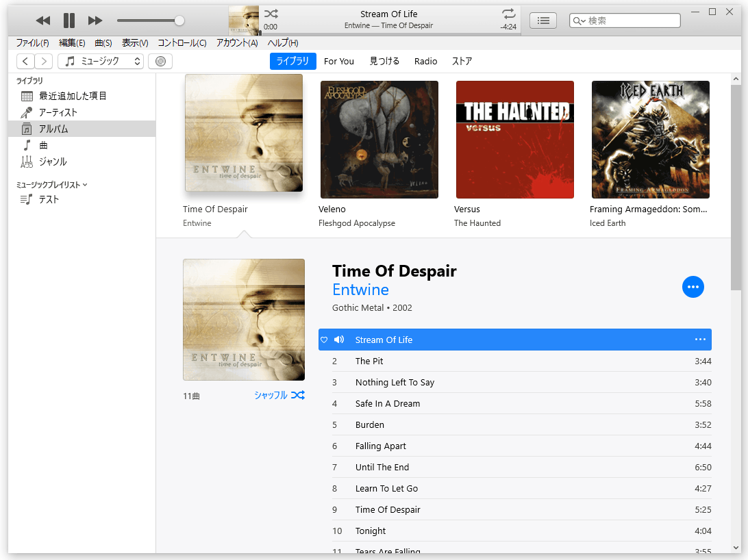Select the ライブラリ tab
748x560 pixels.
293,61
